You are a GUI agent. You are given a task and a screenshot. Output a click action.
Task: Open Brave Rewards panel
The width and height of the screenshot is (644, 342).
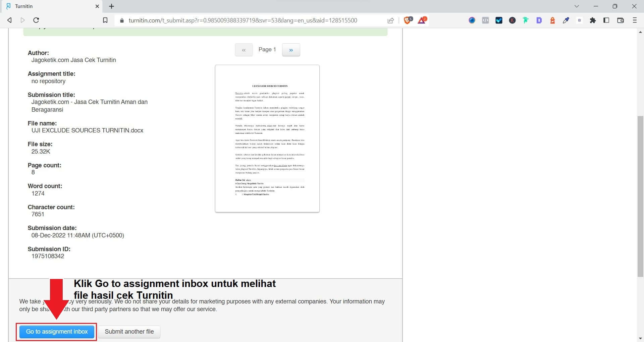click(422, 20)
